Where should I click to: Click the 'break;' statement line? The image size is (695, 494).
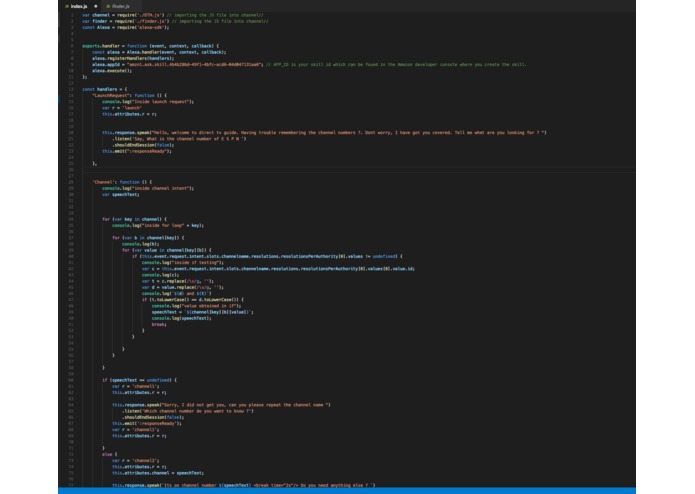pos(159,325)
